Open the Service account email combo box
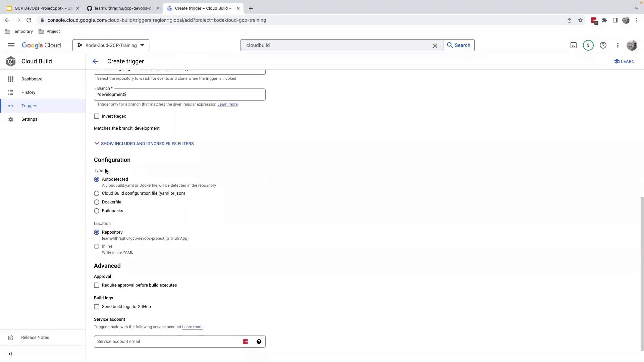Image resolution: width=644 pixels, height=362 pixels. click(168, 342)
